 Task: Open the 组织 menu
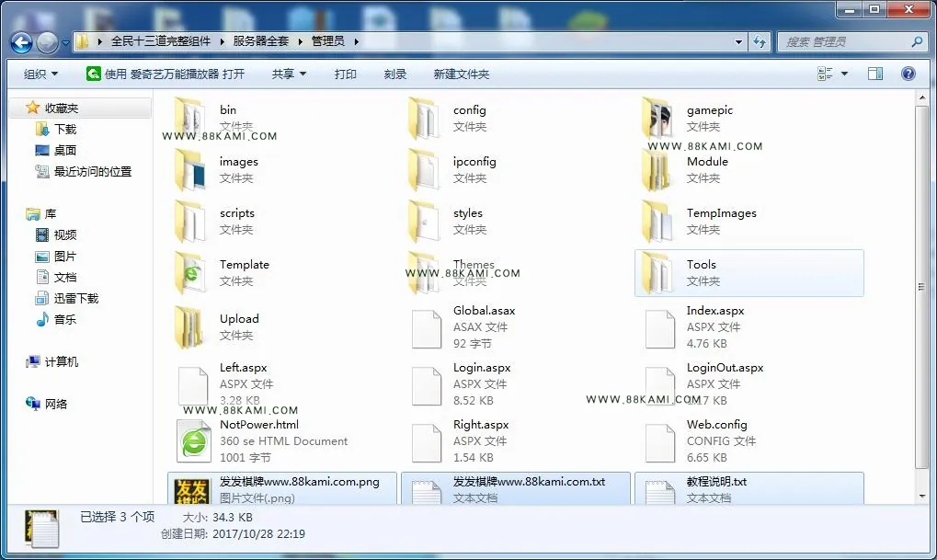[40, 74]
